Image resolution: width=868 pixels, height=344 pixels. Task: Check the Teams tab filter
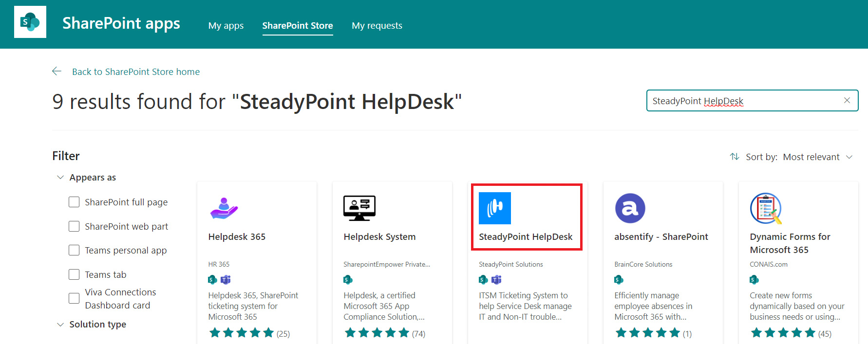74,274
